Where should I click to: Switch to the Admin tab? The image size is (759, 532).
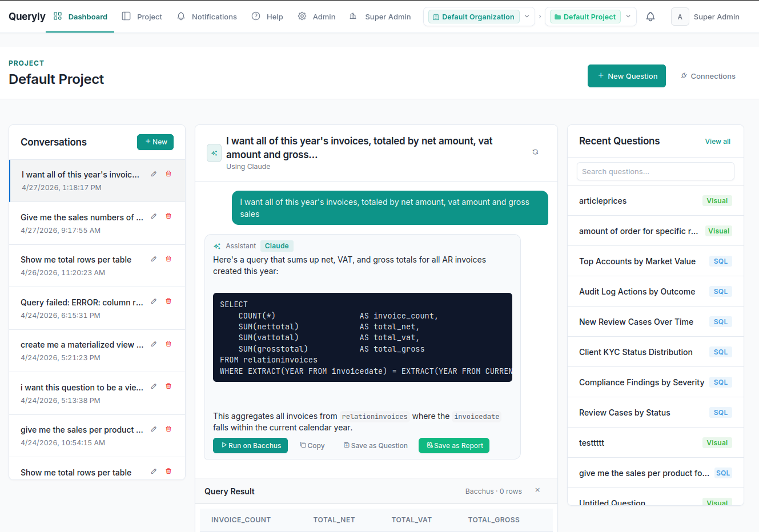coord(317,17)
